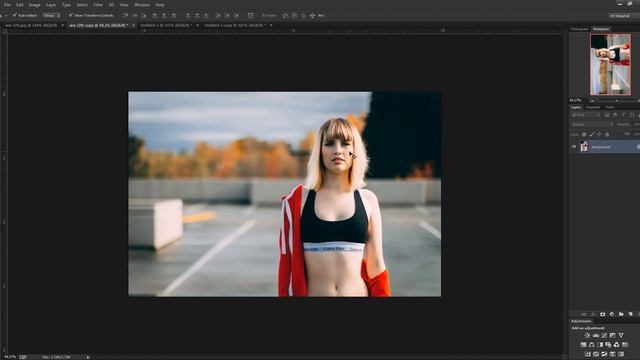Select 3D Rotate mode icon

285,16
